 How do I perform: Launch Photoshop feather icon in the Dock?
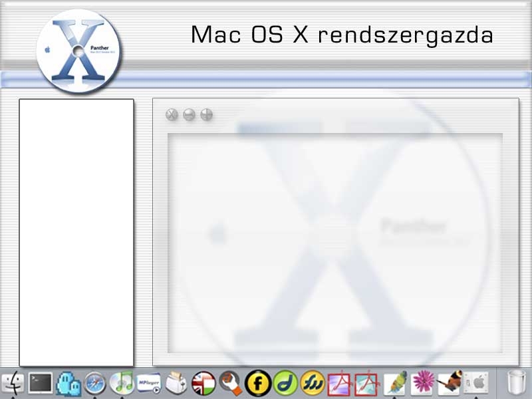pyautogui.click(x=395, y=383)
